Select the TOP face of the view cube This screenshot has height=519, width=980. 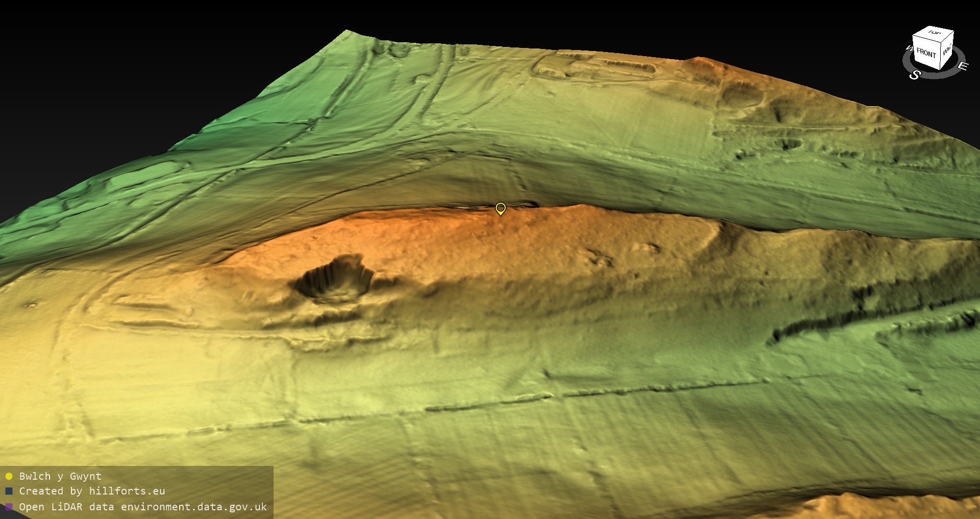coord(935,33)
